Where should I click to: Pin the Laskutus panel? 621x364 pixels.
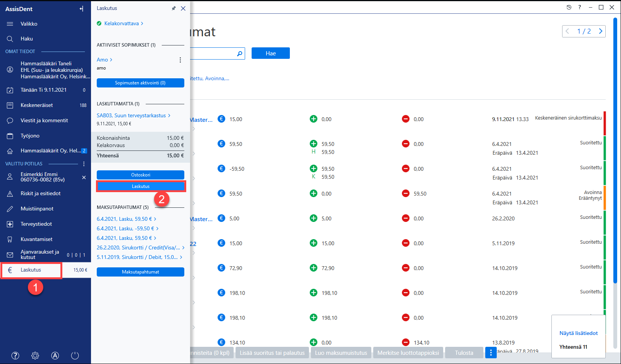pos(174,8)
